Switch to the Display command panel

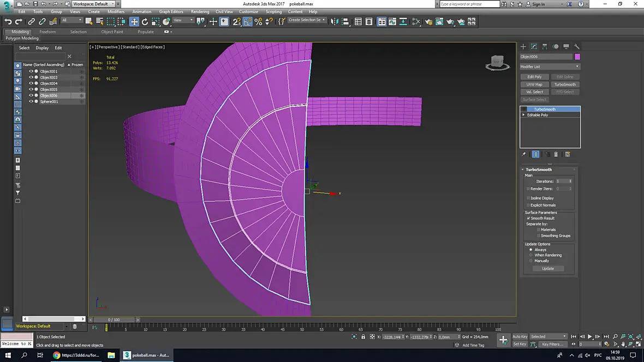point(566,46)
